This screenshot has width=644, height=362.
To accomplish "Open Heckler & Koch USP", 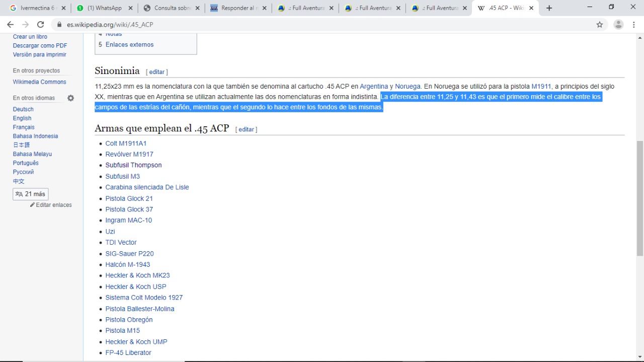I will (136, 287).
